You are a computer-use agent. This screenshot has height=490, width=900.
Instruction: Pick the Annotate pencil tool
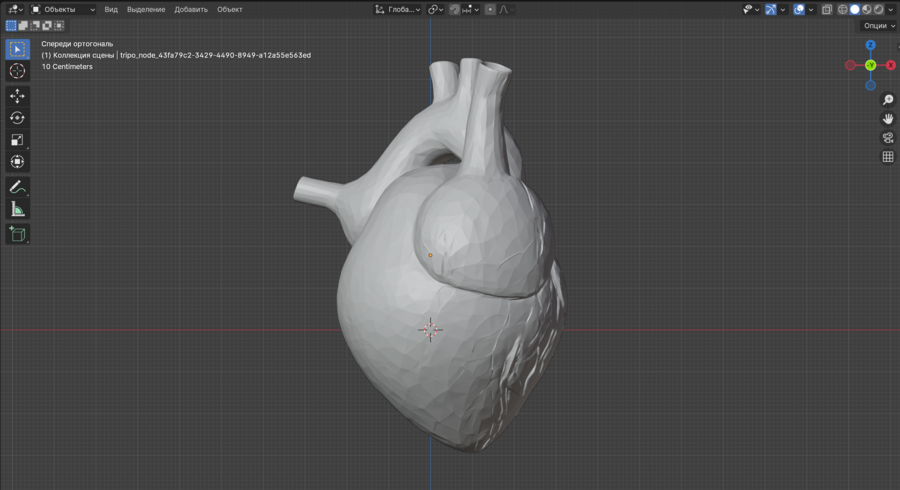(x=17, y=187)
